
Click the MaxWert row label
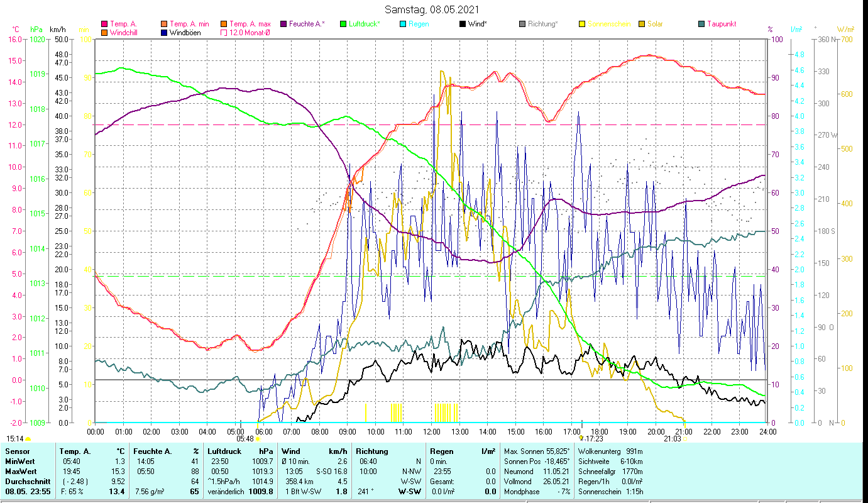(21, 471)
